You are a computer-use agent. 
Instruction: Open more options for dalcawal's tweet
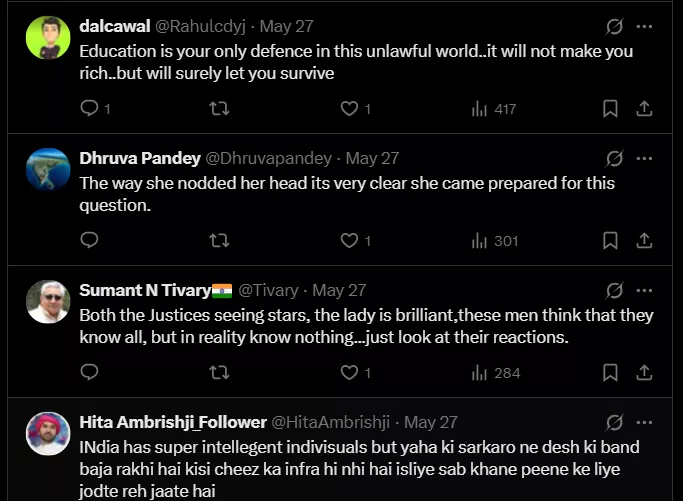pyautogui.click(x=645, y=27)
